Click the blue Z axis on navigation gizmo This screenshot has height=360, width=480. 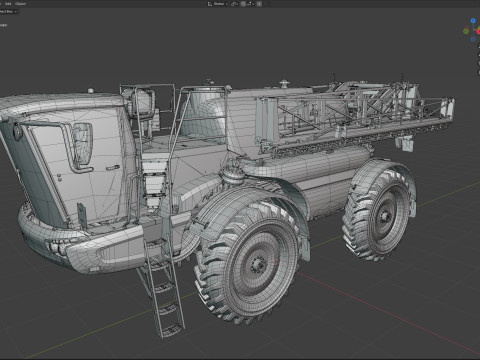(x=473, y=21)
